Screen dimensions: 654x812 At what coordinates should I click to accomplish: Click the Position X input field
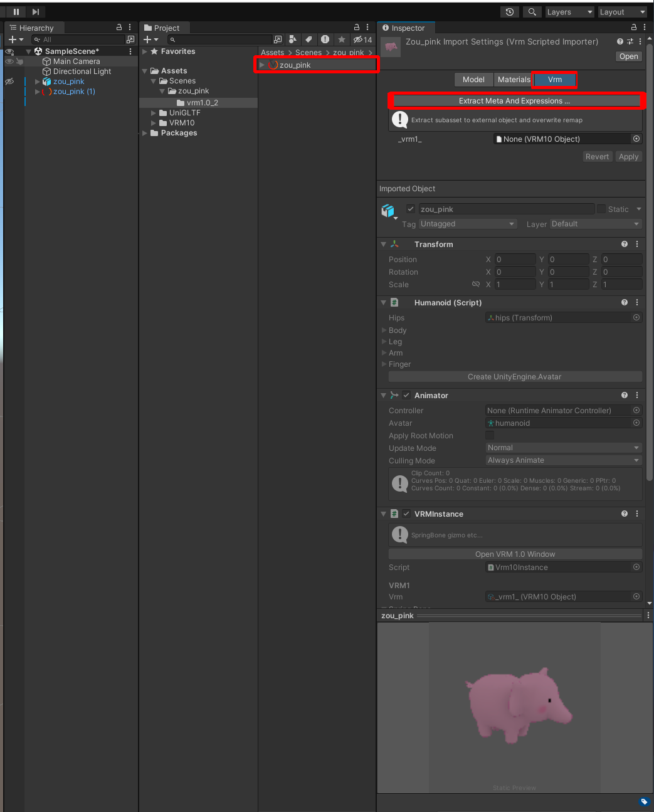515,260
